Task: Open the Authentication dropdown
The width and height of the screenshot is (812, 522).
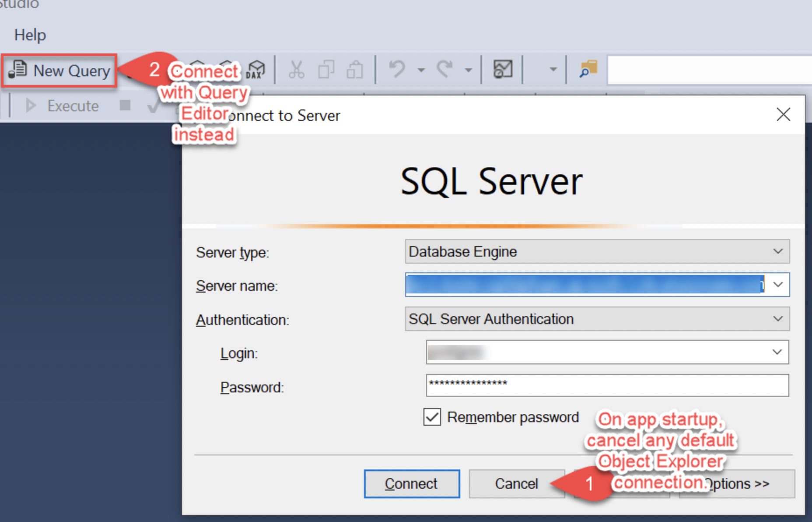Action: [x=597, y=319]
